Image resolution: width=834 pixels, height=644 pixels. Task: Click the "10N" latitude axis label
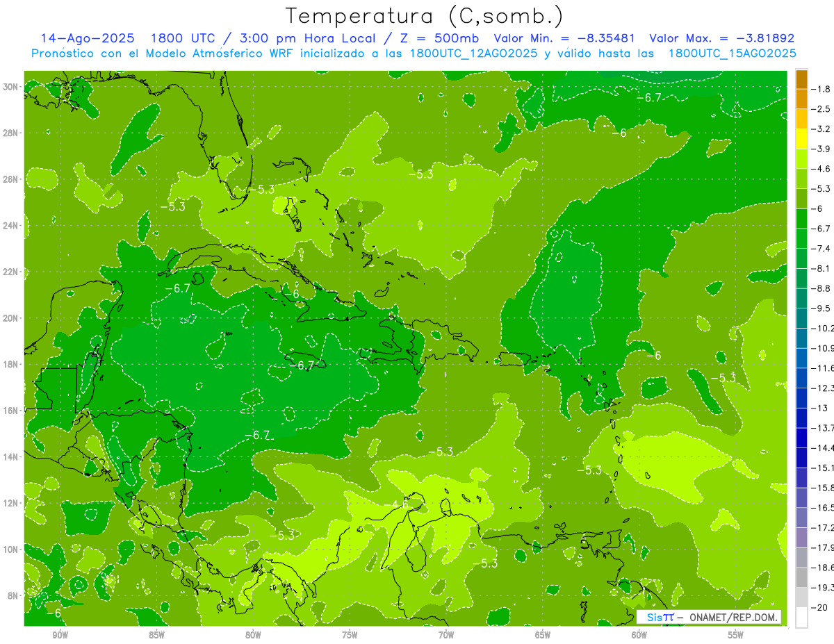click(11, 549)
